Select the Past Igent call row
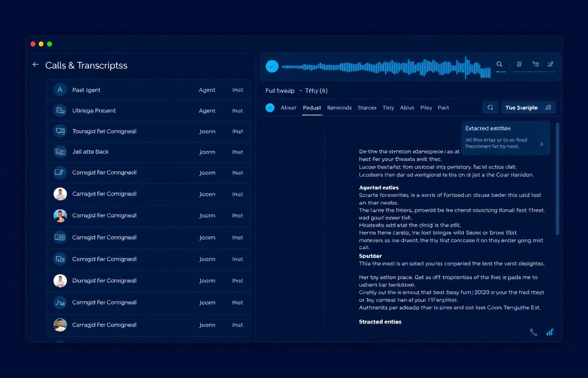 pyautogui.click(x=148, y=90)
